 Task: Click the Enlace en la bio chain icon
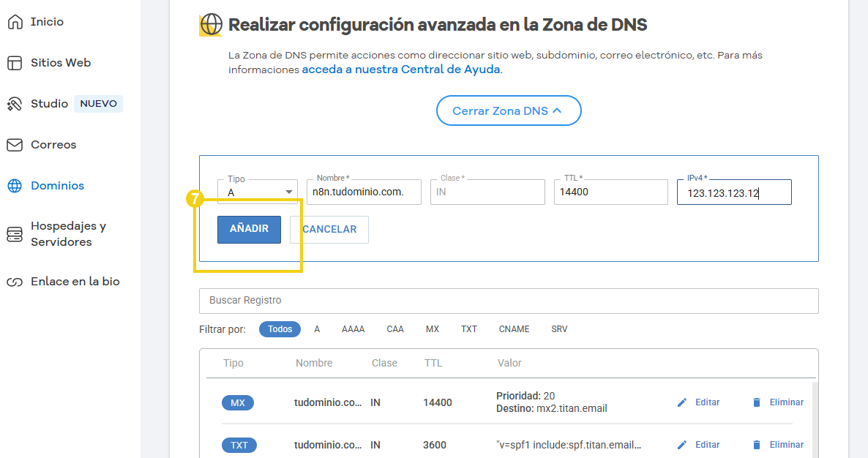[x=13, y=281]
